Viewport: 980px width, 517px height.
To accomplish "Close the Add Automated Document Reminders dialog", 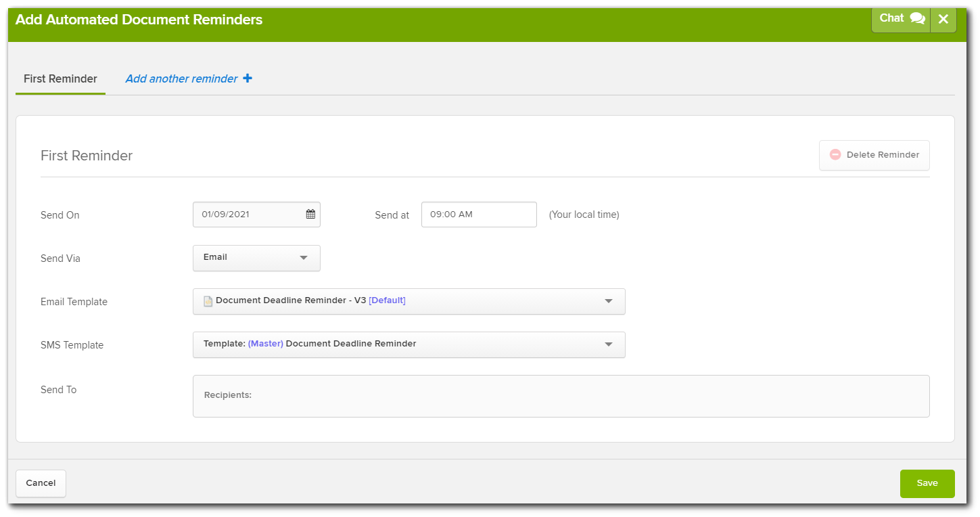I will point(943,19).
